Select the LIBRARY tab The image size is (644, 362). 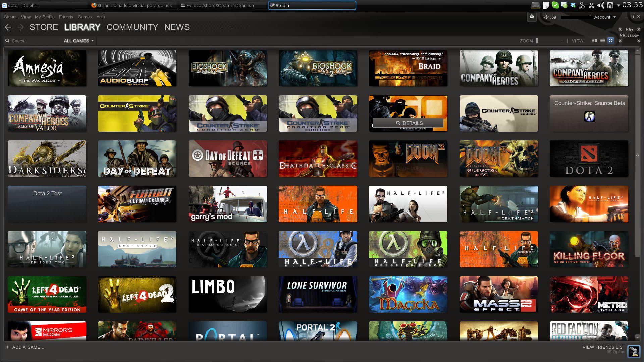[x=82, y=27]
